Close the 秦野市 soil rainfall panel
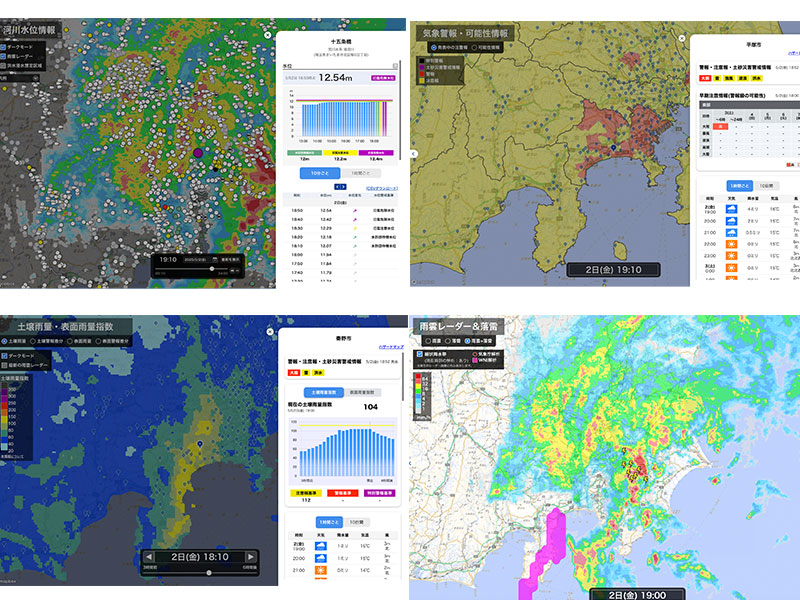Image resolution: width=800 pixels, height=600 pixels. (268, 333)
